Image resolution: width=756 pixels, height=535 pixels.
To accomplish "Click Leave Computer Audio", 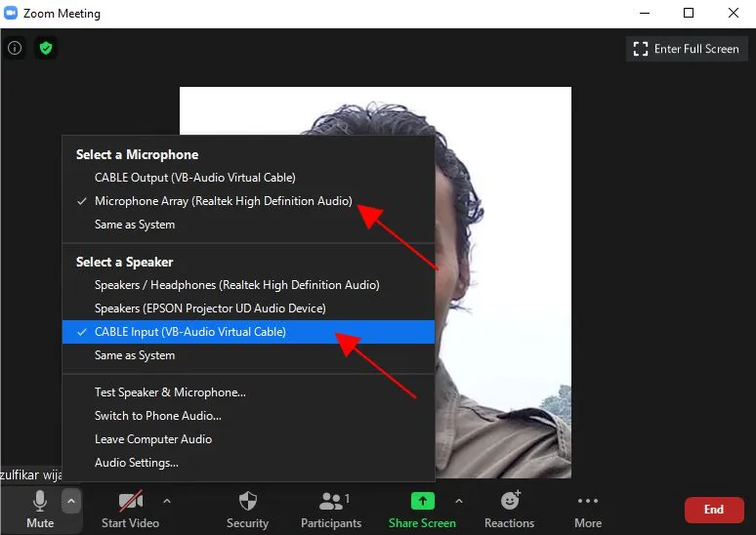I will pos(248,439).
